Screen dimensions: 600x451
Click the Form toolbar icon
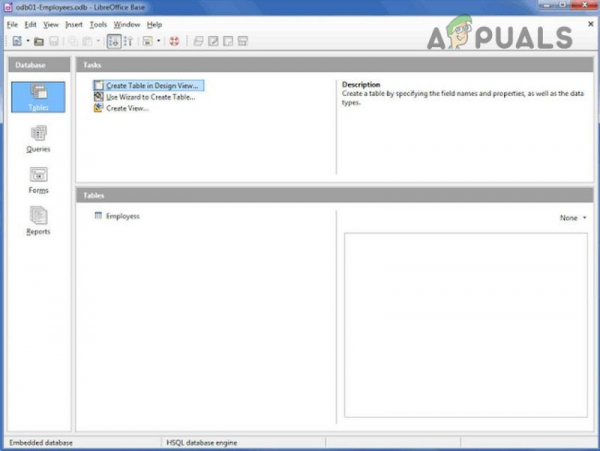148,41
